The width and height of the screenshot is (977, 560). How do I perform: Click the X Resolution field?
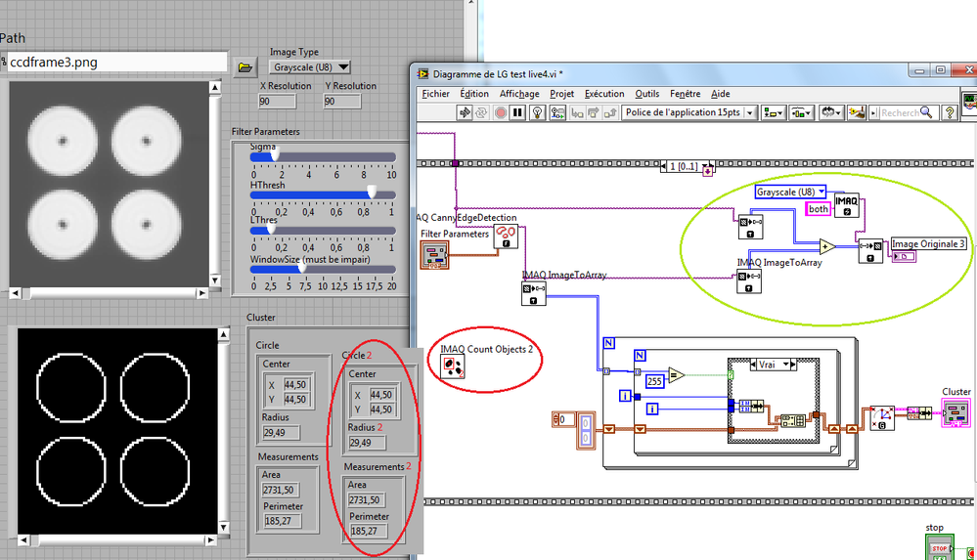coord(278,101)
